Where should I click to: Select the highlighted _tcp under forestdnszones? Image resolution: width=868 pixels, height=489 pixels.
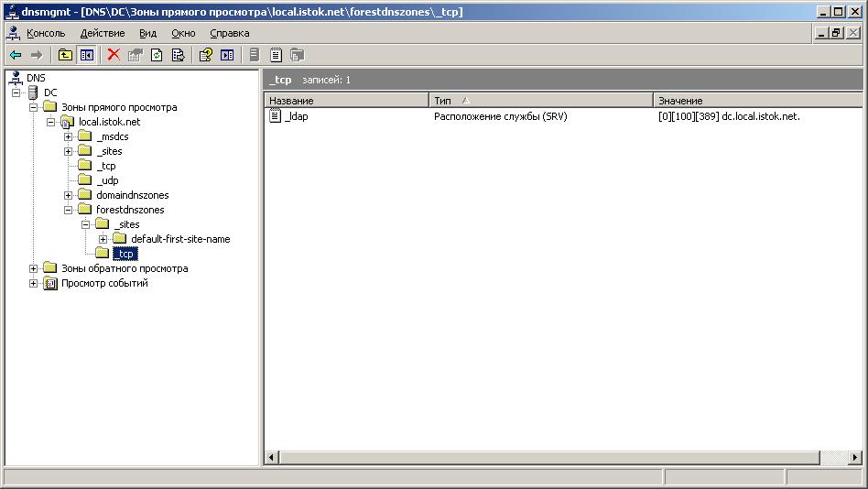(125, 254)
